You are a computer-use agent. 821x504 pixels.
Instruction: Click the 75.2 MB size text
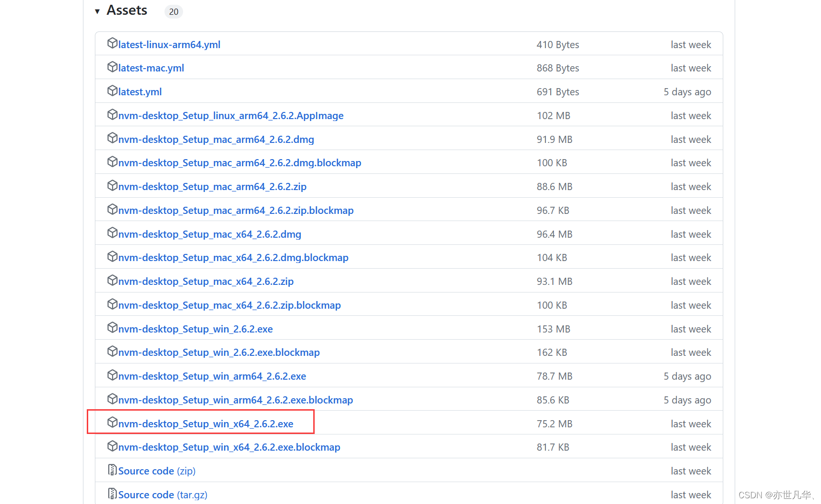(x=554, y=424)
